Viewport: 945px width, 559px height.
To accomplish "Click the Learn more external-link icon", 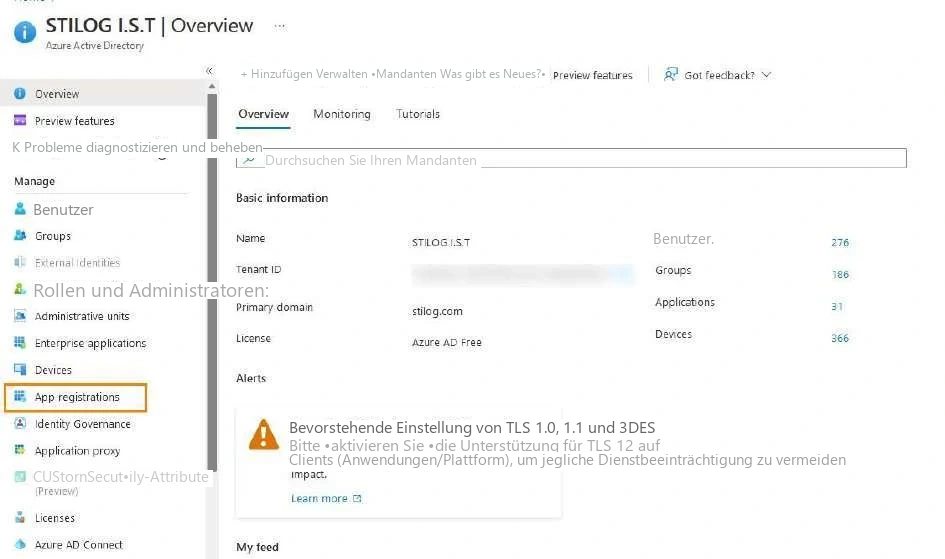I will coord(357,498).
